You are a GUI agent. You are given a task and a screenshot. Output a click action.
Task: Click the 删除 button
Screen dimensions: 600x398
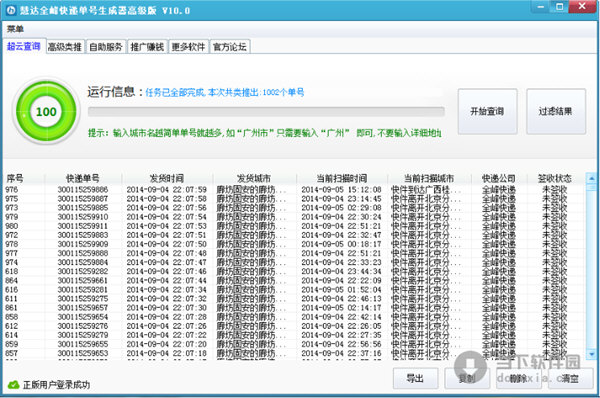pos(518,378)
